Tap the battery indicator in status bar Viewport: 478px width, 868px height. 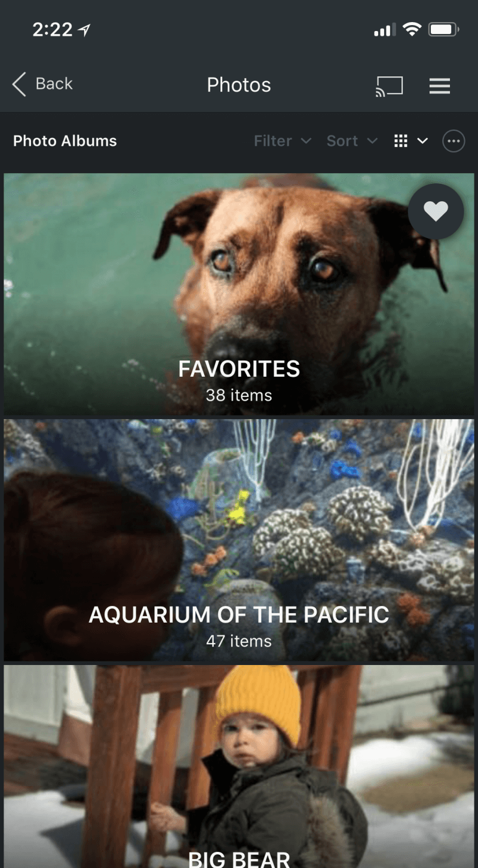[x=444, y=29]
